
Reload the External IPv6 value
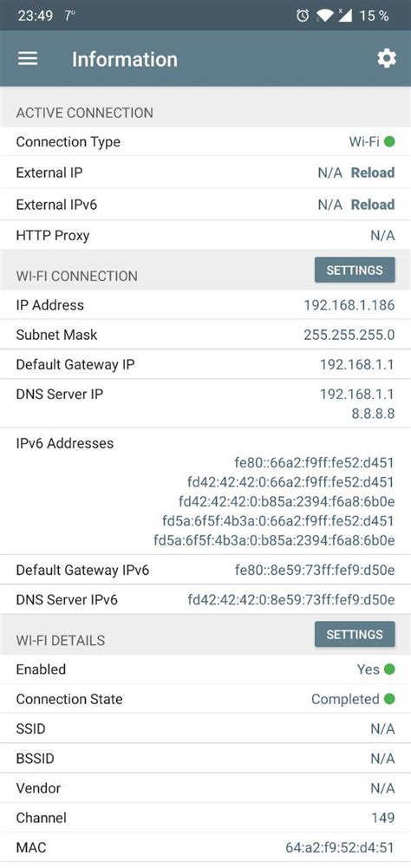[373, 205]
